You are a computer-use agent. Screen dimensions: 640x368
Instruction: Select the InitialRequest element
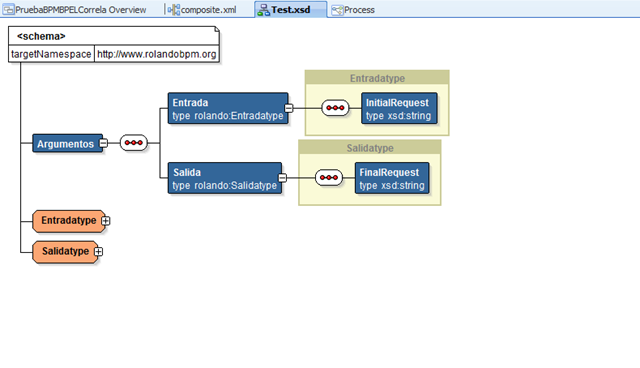(x=399, y=108)
